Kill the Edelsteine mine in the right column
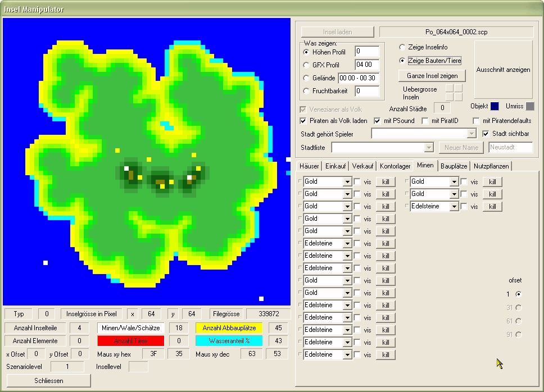 coord(492,206)
